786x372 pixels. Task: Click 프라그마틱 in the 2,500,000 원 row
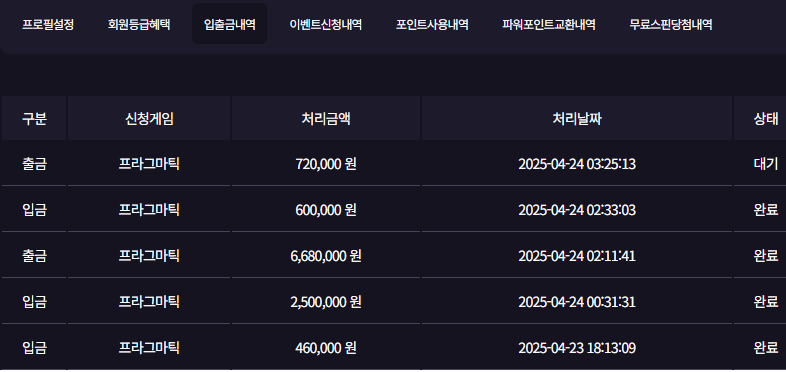(x=149, y=302)
